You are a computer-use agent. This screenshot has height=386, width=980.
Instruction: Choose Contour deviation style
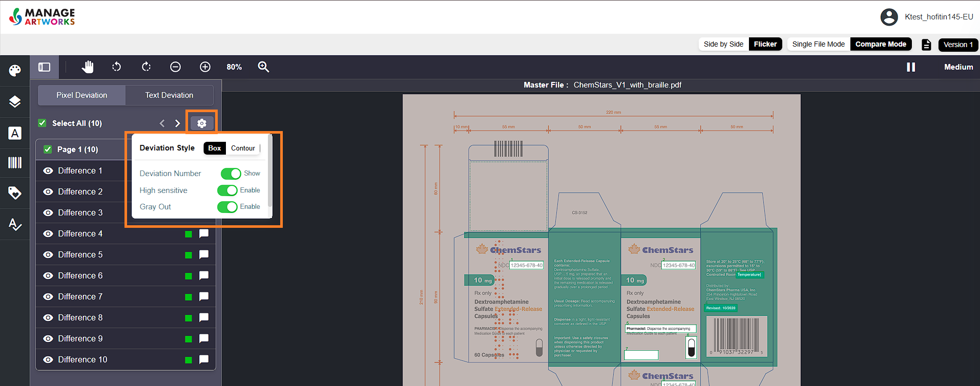pos(243,148)
